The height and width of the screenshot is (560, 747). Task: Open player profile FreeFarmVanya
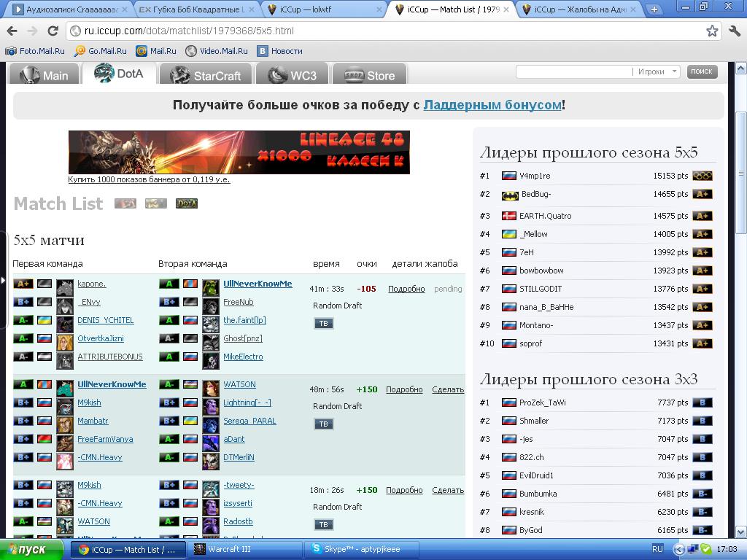(x=105, y=438)
